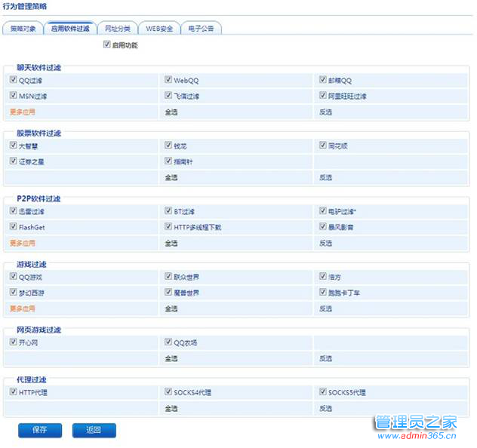
Task: Uncheck the SOCKS4代理 checkbox
Action: pyautogui.click(x=168, y=391)
